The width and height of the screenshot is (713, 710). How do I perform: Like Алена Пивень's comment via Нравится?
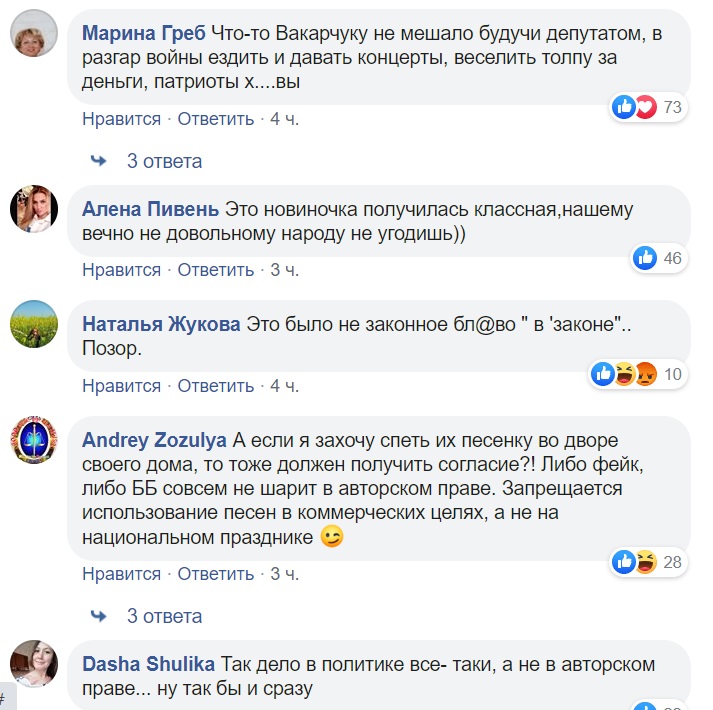pyautogui.click(x=121, y=270)
